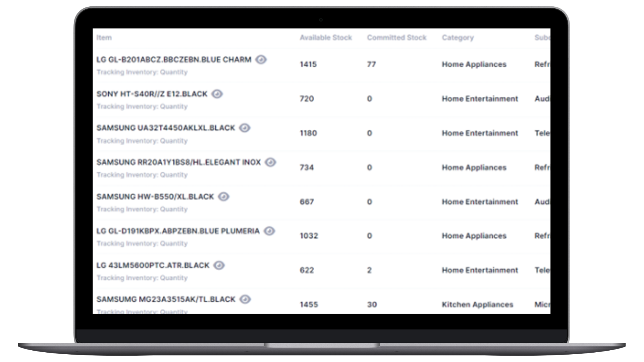Click the eye icon beside SAMSUNG RR20A1Y1BS8 item

[x=270, y=162]
